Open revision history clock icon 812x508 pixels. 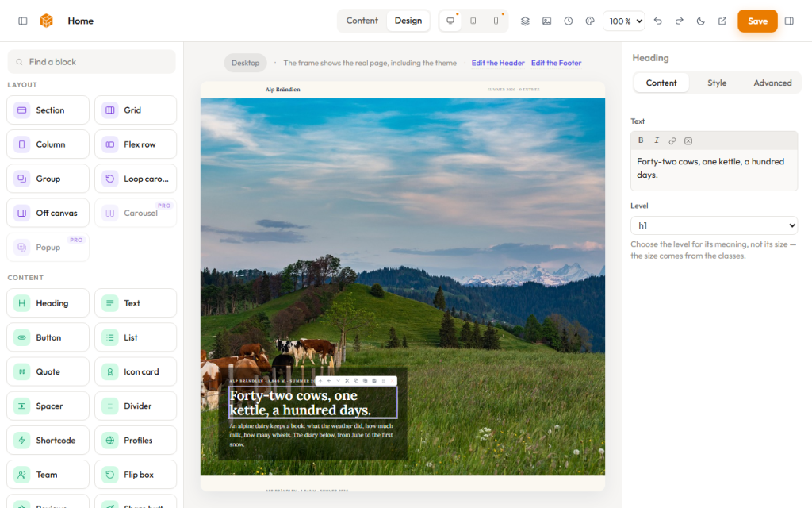[x=569, y=21]
